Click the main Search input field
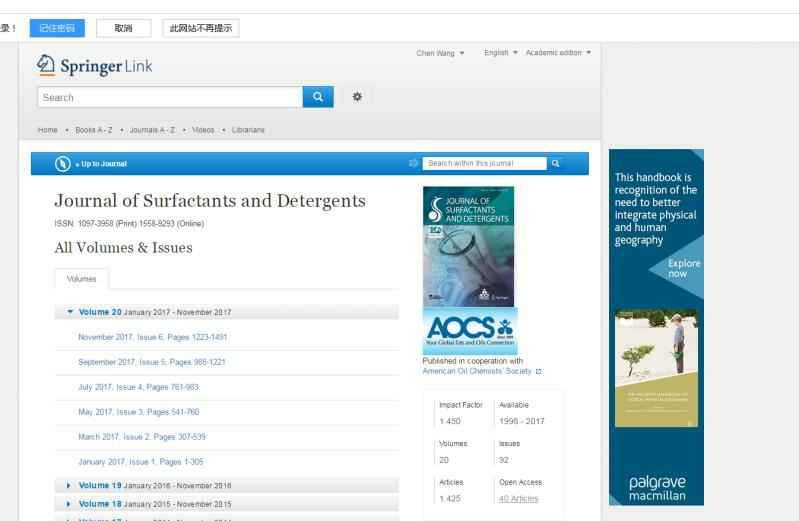 click(x=170, y=97)
